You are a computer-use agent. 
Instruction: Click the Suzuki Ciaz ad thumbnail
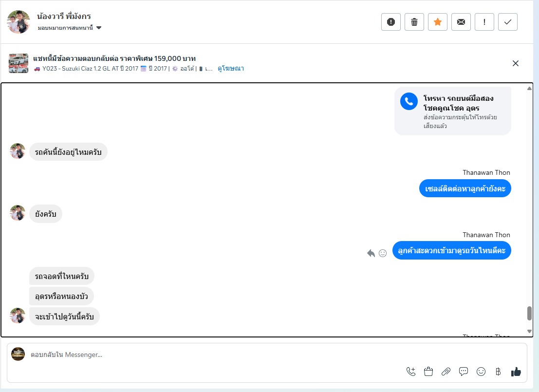point(19,63)
